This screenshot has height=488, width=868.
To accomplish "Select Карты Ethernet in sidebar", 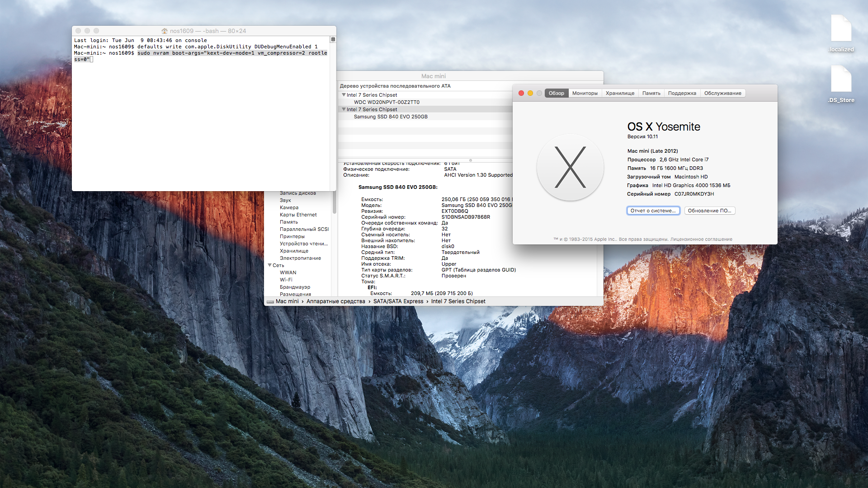I will pos(298,215).
